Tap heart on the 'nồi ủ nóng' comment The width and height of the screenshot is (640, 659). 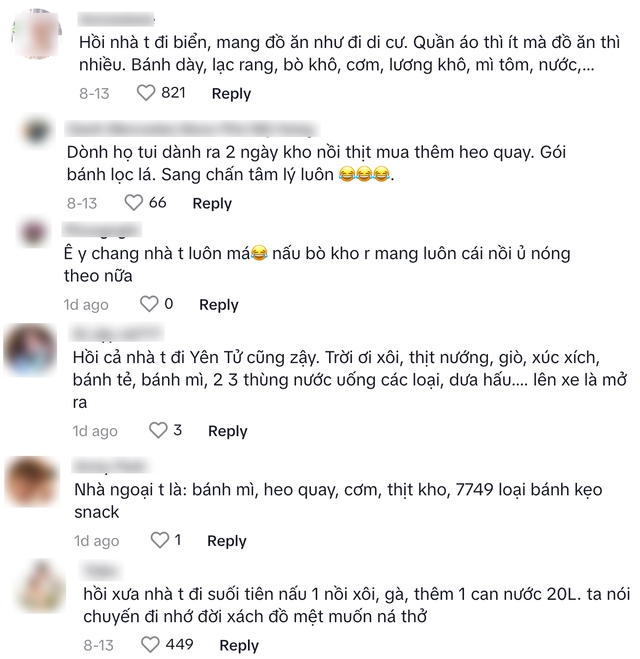point(149,304)
